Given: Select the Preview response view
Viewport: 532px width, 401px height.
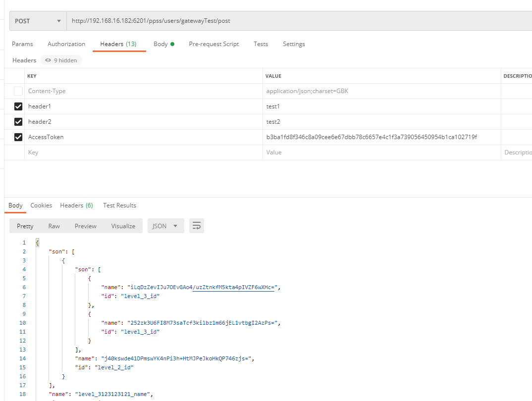Looking at the screenshot, I should tap(86, 226).
